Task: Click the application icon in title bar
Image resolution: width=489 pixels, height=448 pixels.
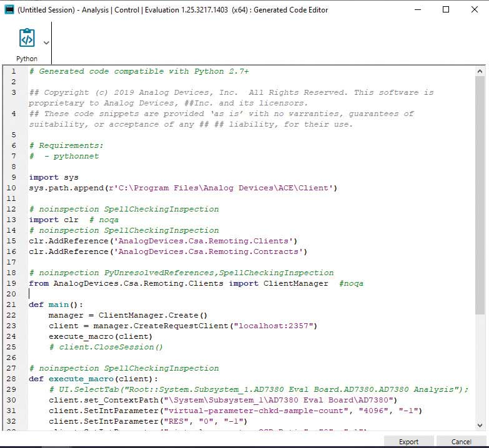Action: [9, 9]
